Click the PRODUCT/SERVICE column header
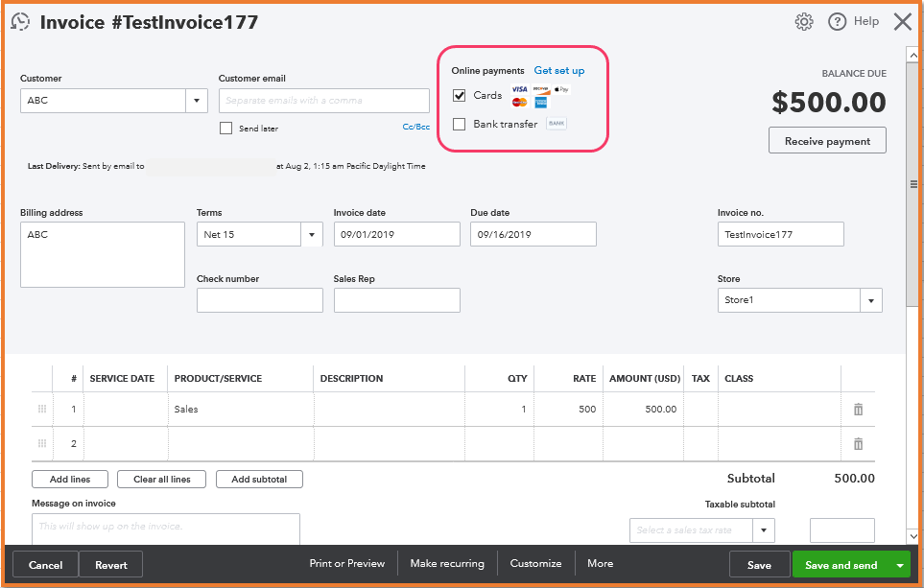 coord(218,379)
